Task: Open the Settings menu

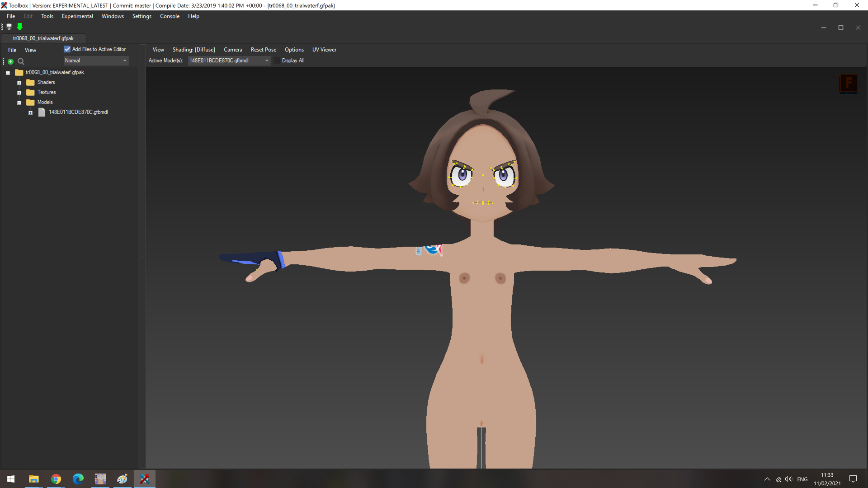Action: pyautogui.click(x=142, y=16)
